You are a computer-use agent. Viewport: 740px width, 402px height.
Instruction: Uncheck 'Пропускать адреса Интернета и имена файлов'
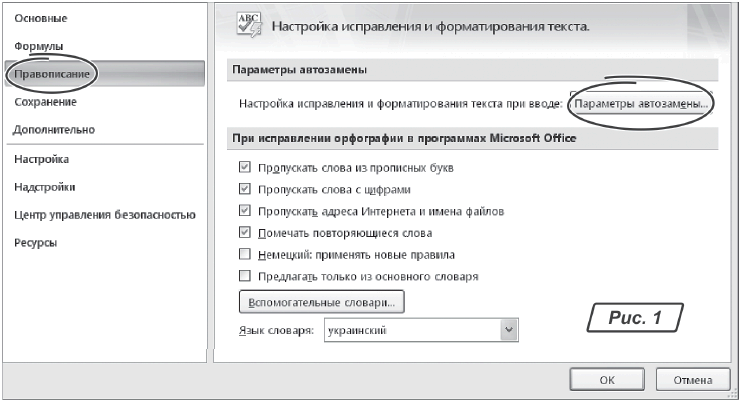tap(245, 211)
